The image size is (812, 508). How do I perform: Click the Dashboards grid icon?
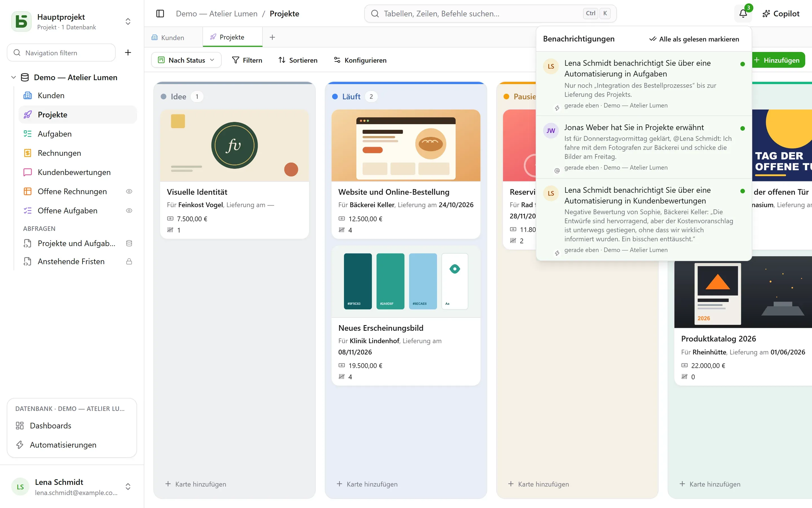pos(20,425)
